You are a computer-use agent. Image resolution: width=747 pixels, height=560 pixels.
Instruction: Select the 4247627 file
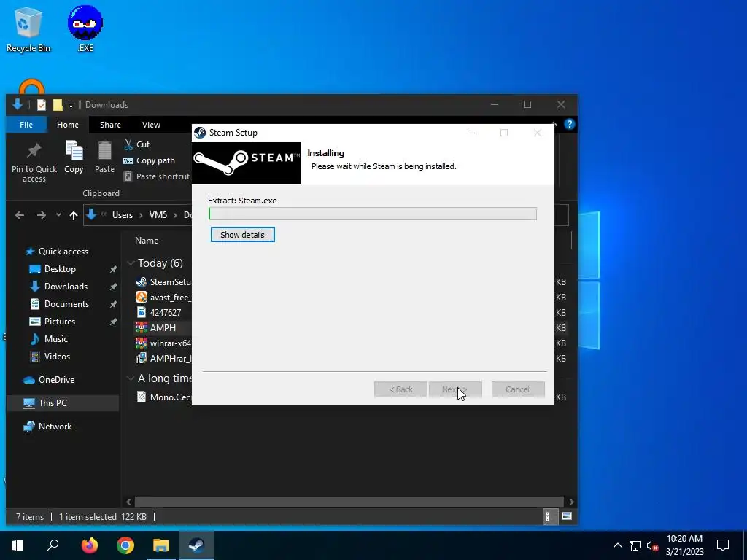158,312
